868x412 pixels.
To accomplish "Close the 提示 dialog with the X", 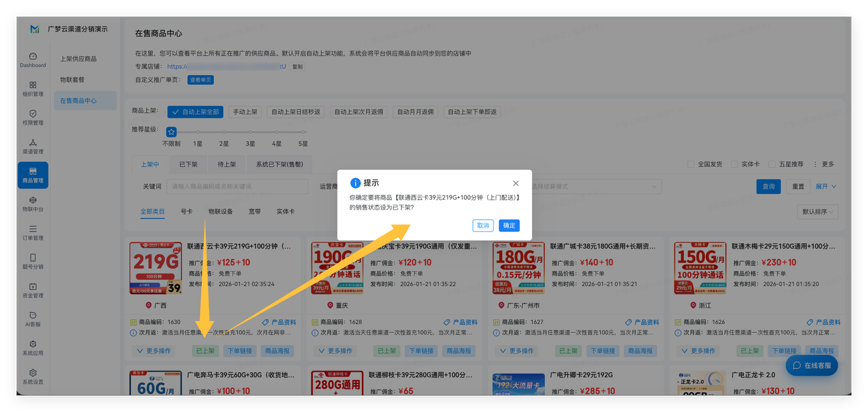I will pyautogui.click(x=516, y=184).
